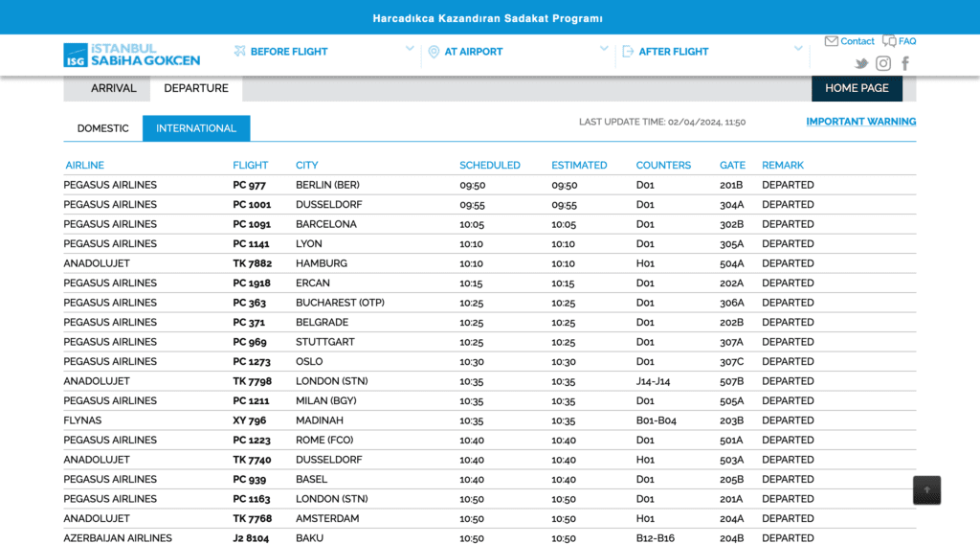This screenshot has width=980, height=544.
Task: Select the International flights tab
Action: pyautogui.click(x=196, y=128)
